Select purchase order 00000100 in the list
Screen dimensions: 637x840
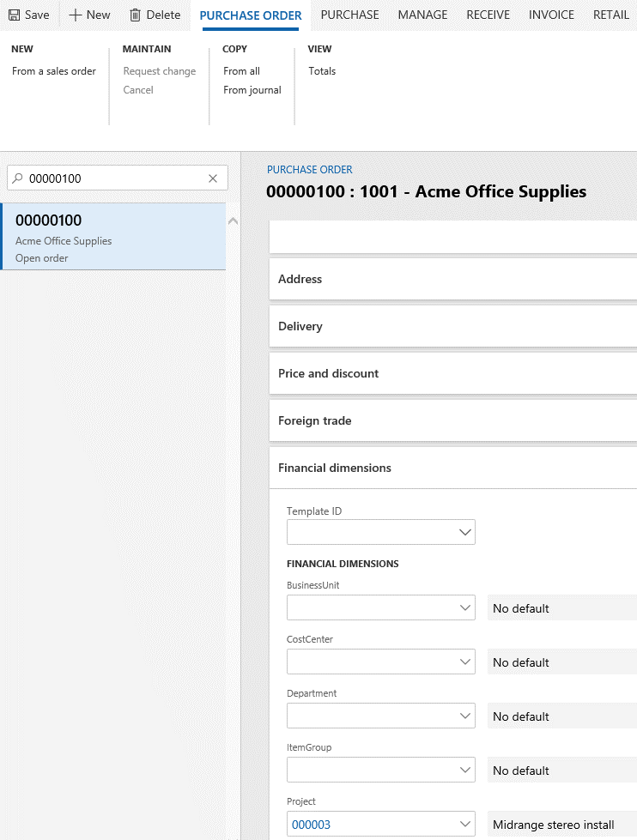[x=112, y=237]
